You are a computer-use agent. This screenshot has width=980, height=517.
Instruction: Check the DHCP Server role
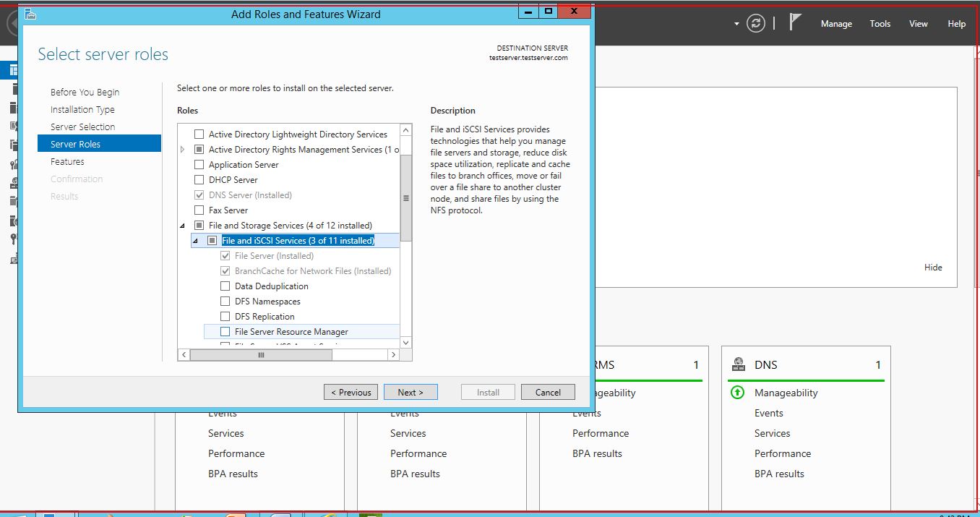click(199, 180)
